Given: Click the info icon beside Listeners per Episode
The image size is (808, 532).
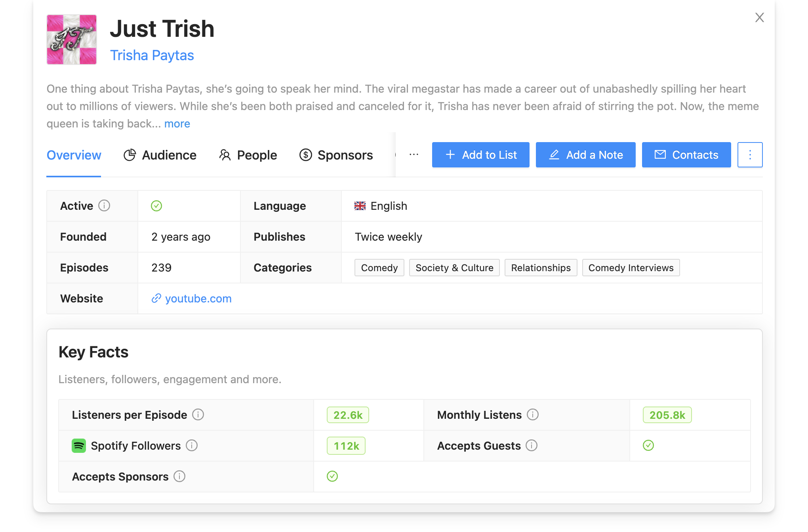Looking at the screenshot, I should [198, 415].
